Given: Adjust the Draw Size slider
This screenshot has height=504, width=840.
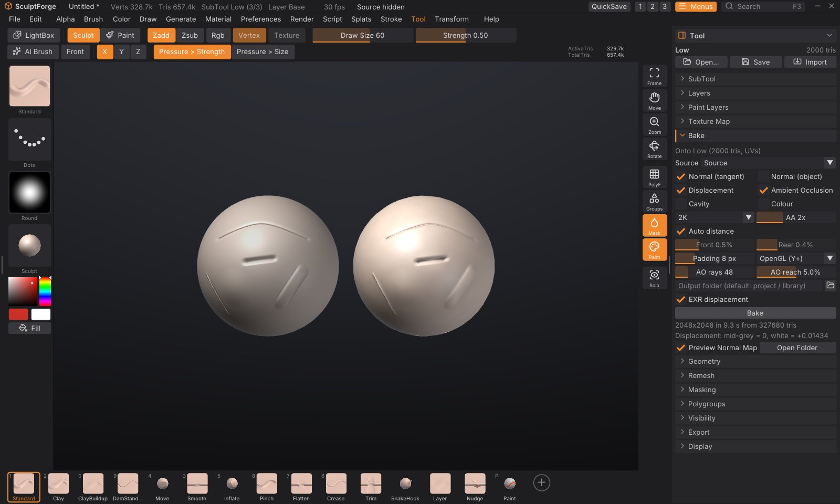Looking at the screenshot, I should [362, 35].
